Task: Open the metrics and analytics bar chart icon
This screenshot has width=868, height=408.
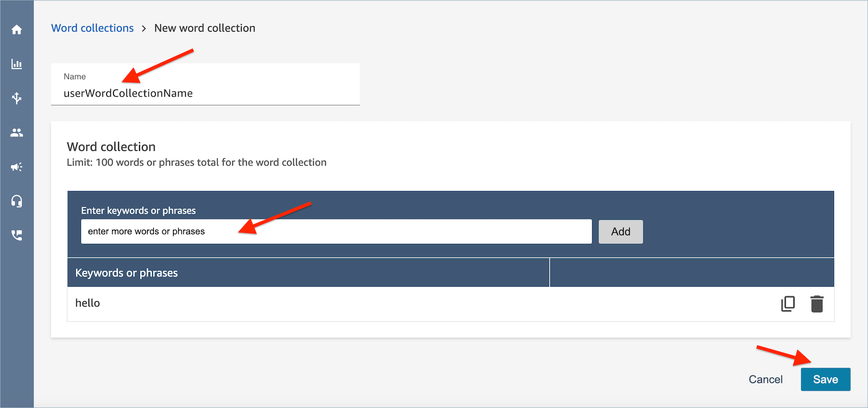Action: coord(17,64)
